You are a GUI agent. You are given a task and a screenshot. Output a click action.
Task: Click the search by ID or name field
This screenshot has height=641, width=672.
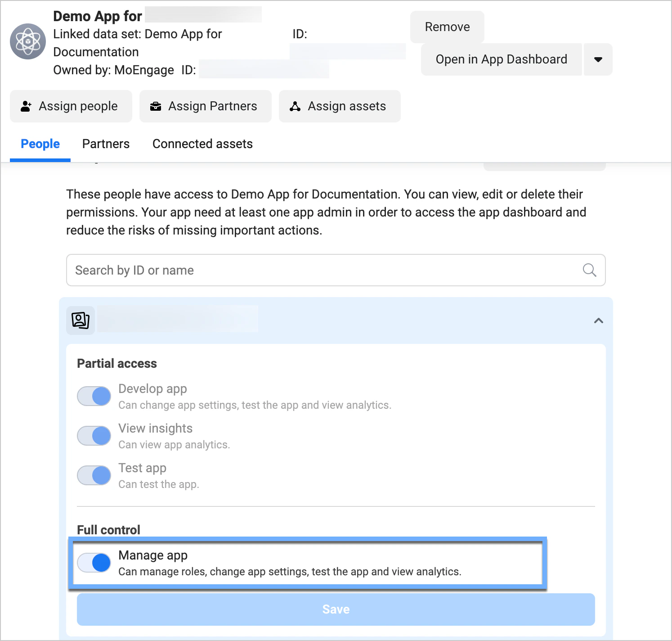[x=315, y=270]
